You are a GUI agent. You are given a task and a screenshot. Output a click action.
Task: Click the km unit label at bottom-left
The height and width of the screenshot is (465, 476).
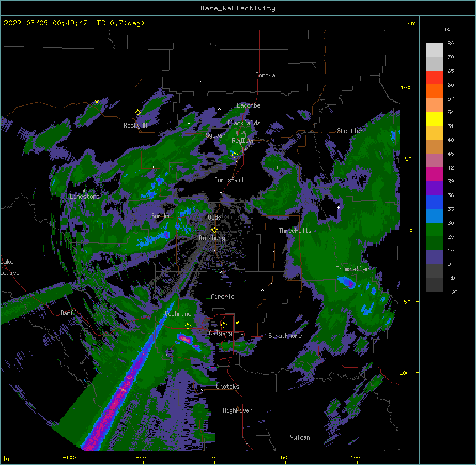(8, 459)
